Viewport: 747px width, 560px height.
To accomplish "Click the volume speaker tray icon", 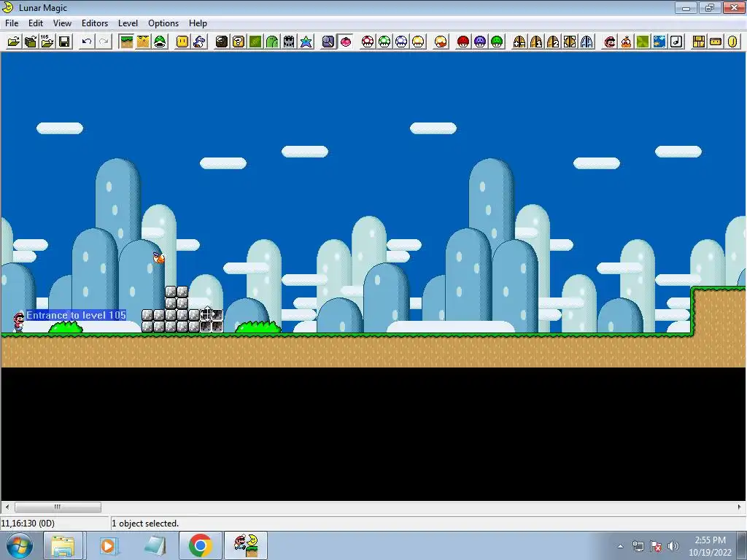I will [x=673, y=546].
